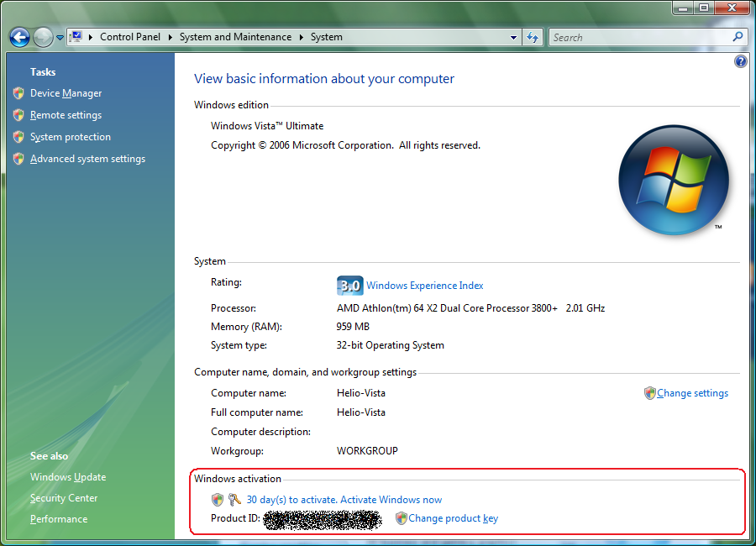Select System and Maintenance breadcrumb
This screenshot has width=756, height=546.
point(235,37)
